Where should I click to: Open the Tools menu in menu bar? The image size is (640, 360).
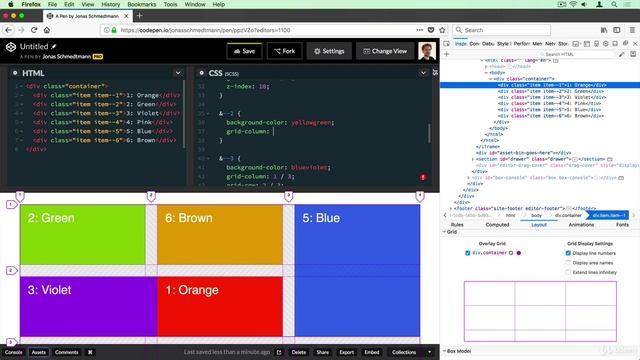[171, 4]
